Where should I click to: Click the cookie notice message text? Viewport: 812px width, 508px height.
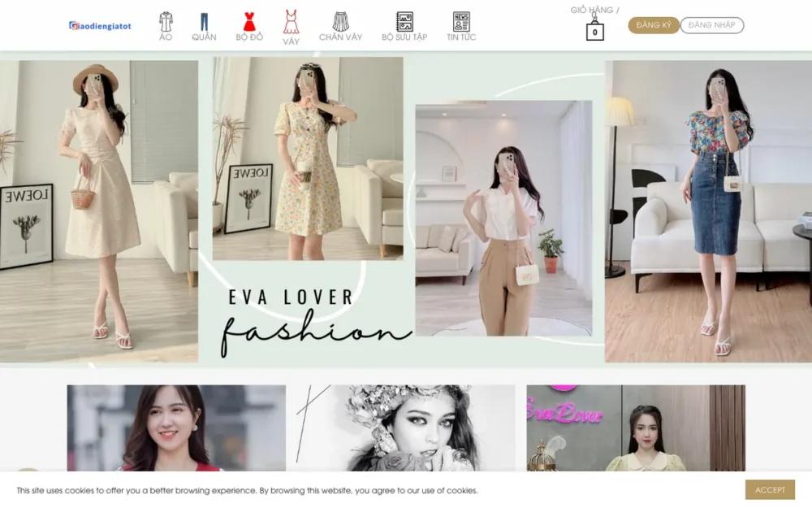(247, 490)
